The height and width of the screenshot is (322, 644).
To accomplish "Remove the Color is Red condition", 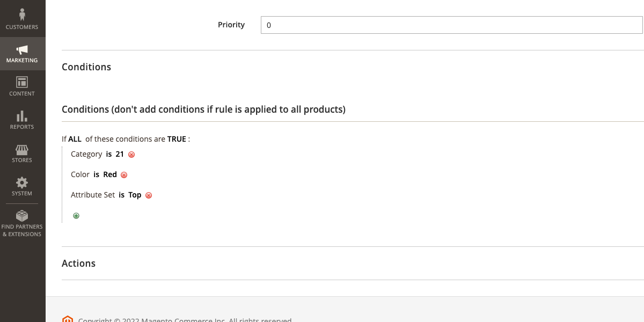I will (124, 174).
